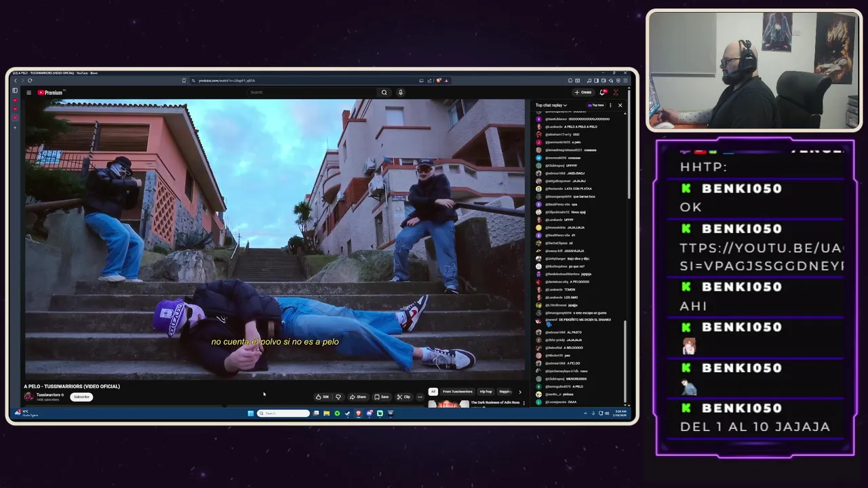Toggle Brave sidebar panel icon

coord(596,81)
